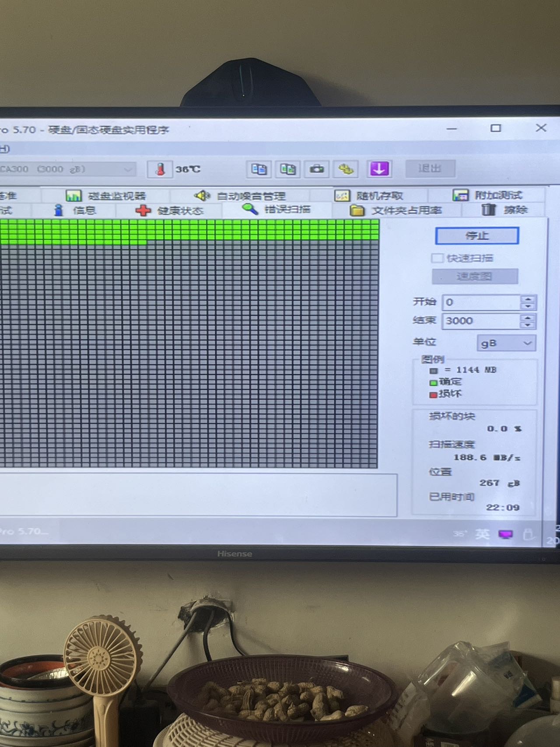Switch to the 自动噪音管理 tab
This screenshot has height=747, width=560.
coord(240,196)
